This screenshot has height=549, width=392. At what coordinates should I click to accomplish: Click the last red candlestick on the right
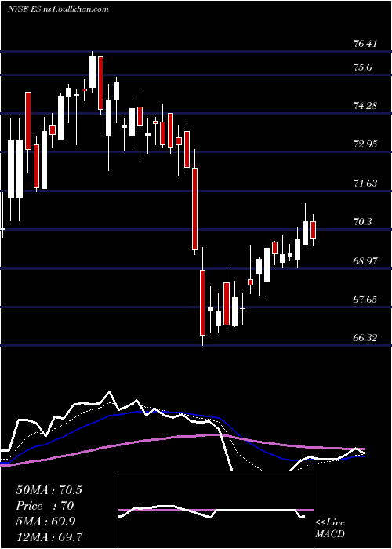pyautogui.click(x=314, y=230)
